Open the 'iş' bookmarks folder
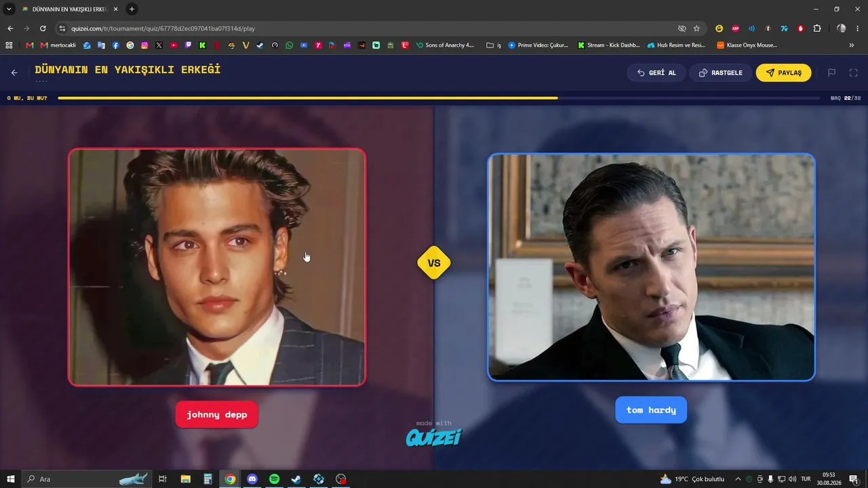This screenshot has height=488, width=868. point(494,45)
